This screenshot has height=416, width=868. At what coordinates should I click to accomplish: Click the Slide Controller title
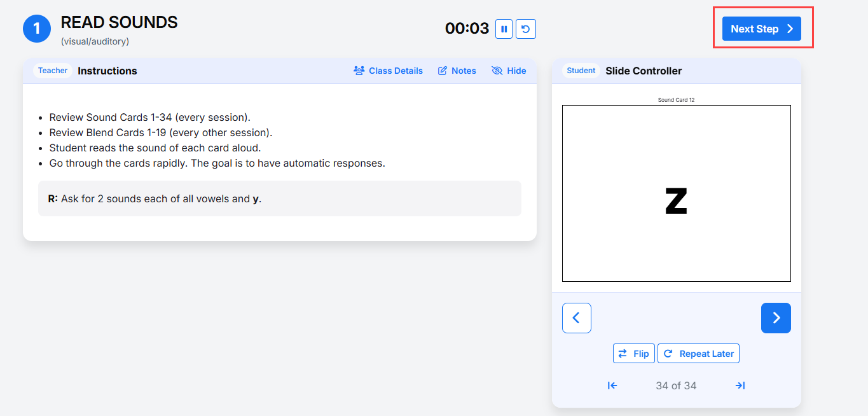tap(644, 71)
